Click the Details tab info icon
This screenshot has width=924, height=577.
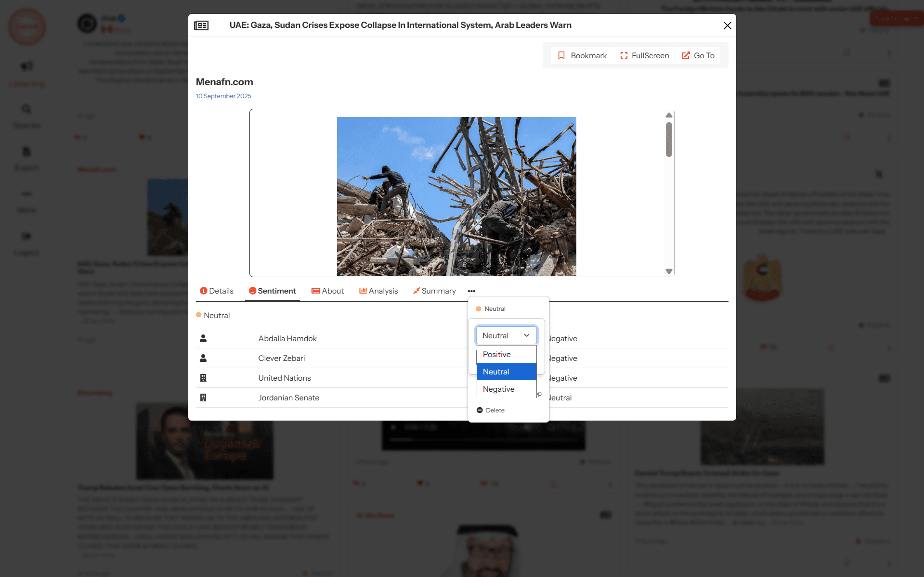click(204, 291)
